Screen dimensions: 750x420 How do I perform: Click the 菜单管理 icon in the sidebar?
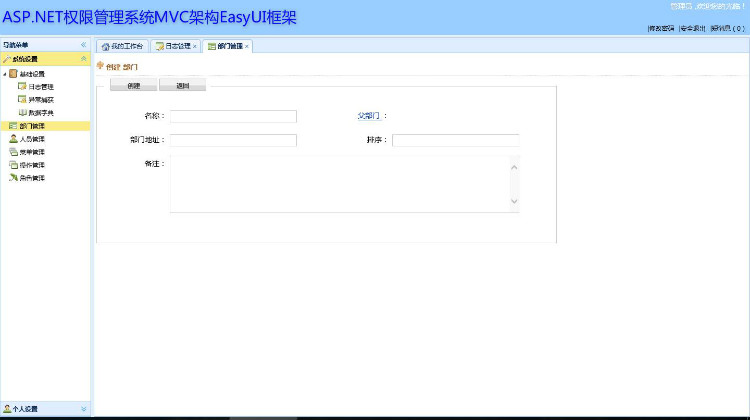click(x=13, y=152)
